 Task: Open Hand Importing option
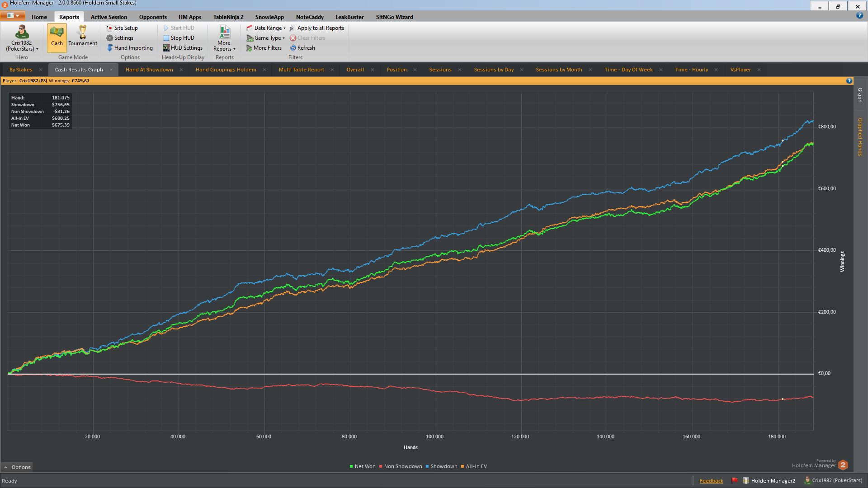pyautogui.click(x=130, y=48)
